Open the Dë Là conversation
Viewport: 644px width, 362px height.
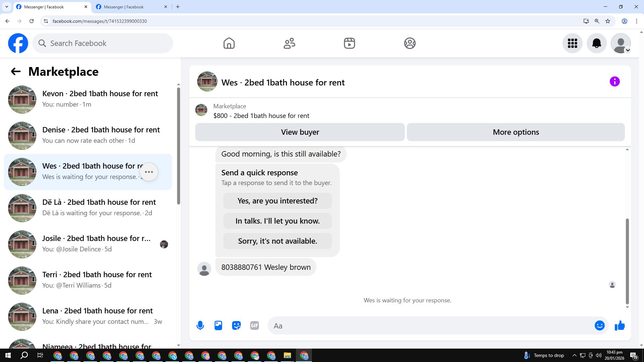(x=88, y=208)
